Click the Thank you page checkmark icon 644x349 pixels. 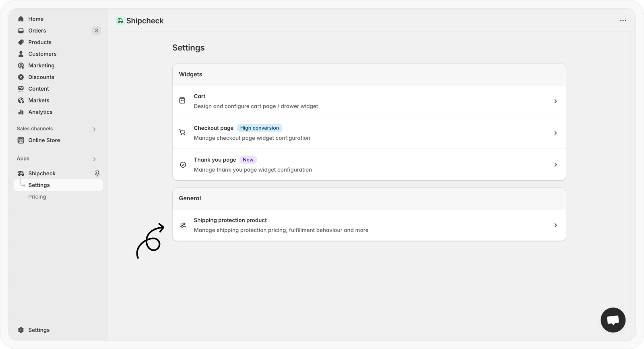183,165
